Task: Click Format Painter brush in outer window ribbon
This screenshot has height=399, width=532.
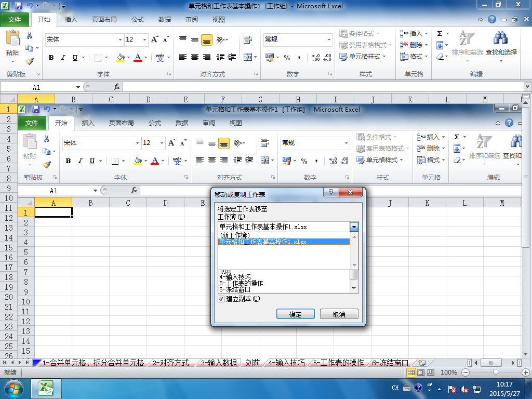Action: pos(30,61)
